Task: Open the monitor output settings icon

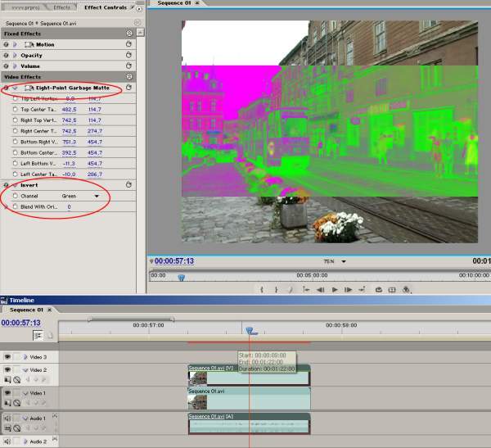Action: 406,290
